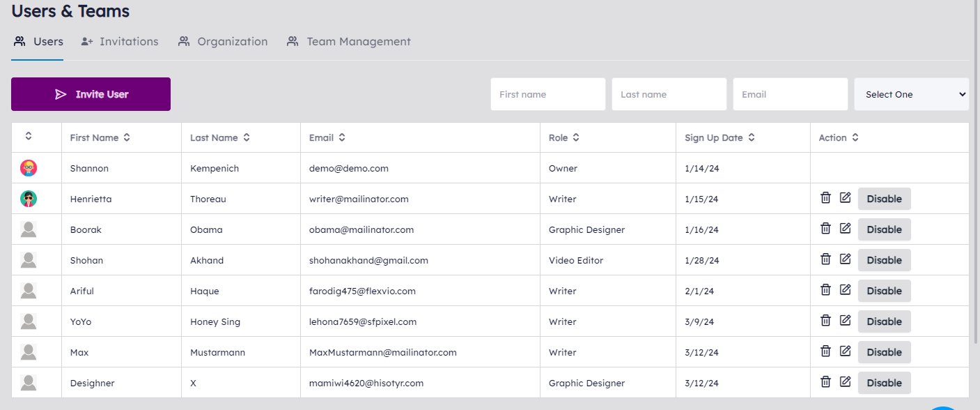
Task: Edit YoYo Honey Sing via pencil icon
Action: pyautogui.click(x=846, y=321)
